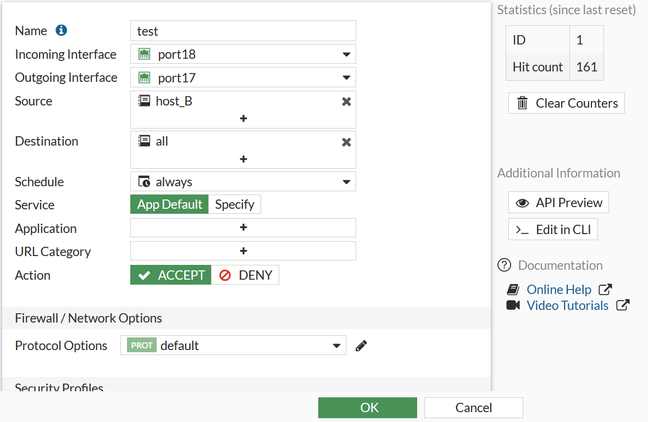Click the info icon beside Name

[62, 31]
